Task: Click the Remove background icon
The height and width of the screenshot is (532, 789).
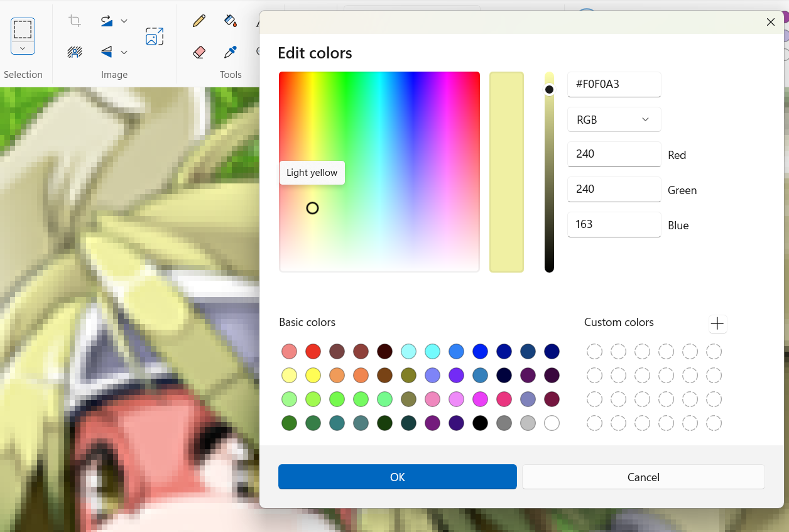Action: [x=75, y=52]
